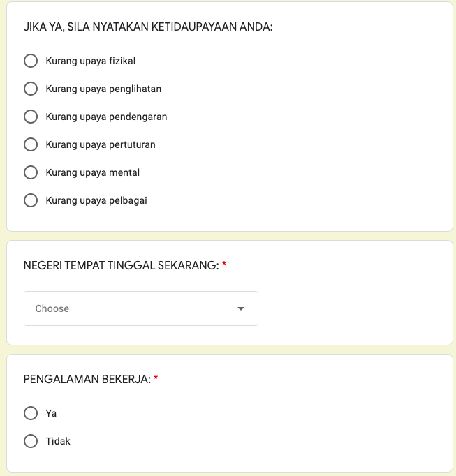Click the JIKA YA ketidaupayaan question title
Screen dimensions: 456x476
click(x=148, y=27)
